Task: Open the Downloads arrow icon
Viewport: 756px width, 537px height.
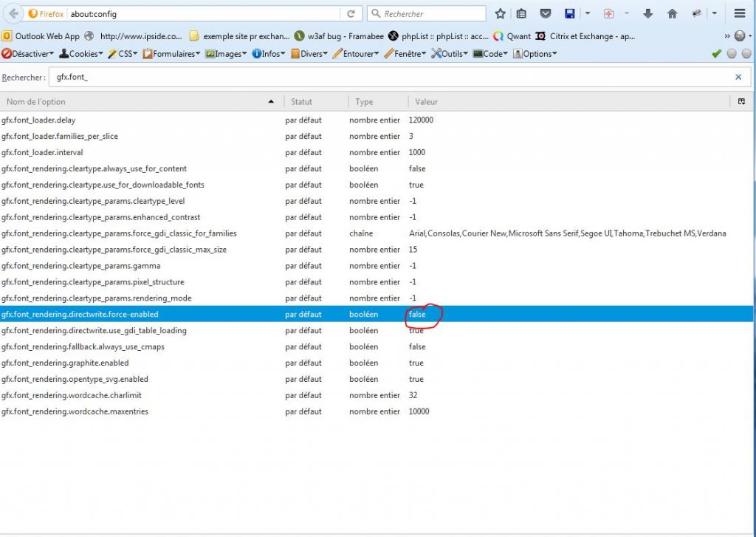Action: pos(648,13)
